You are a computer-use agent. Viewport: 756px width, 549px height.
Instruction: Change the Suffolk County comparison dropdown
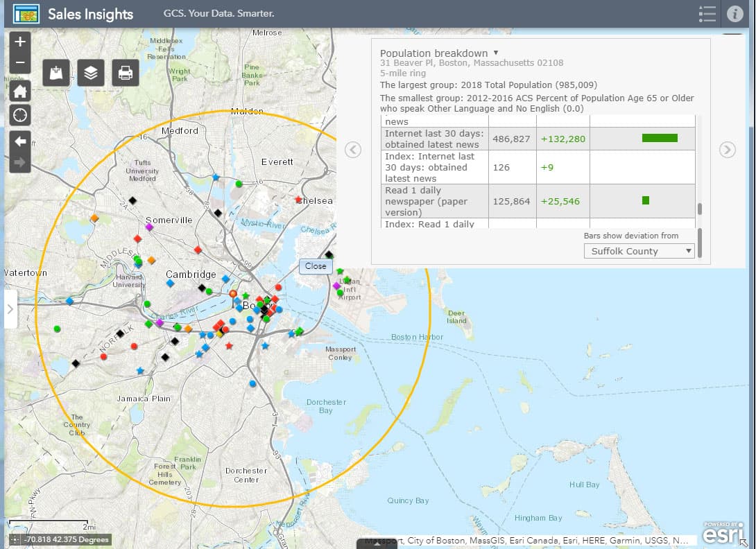639,251
